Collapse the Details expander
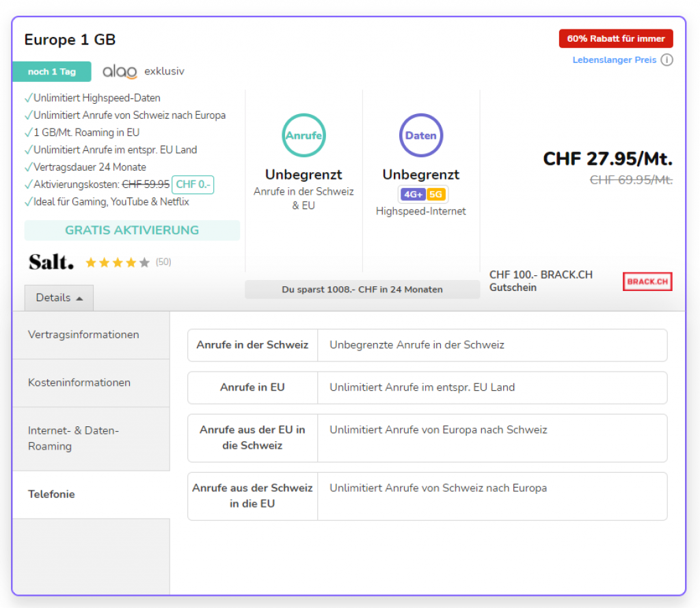This screenshot has width=700, height=608. coord(59,298)
